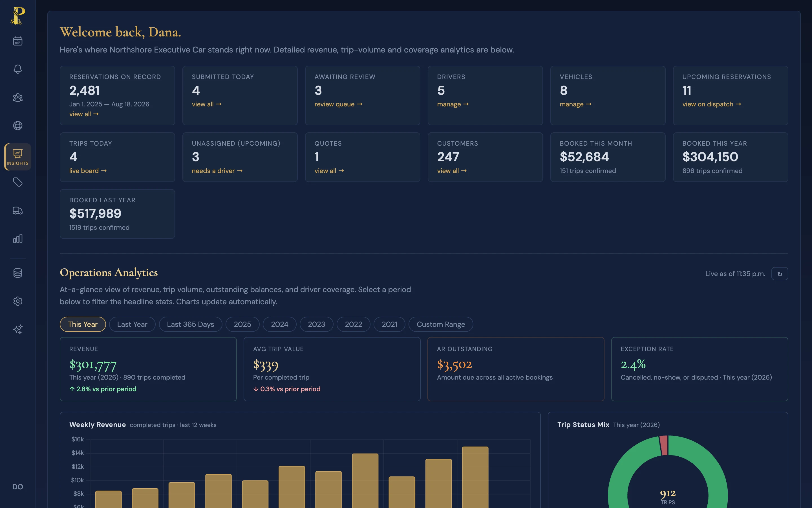Click the Live as of 11:35 p.m. text
812x508 pixels.
(735, 274)
